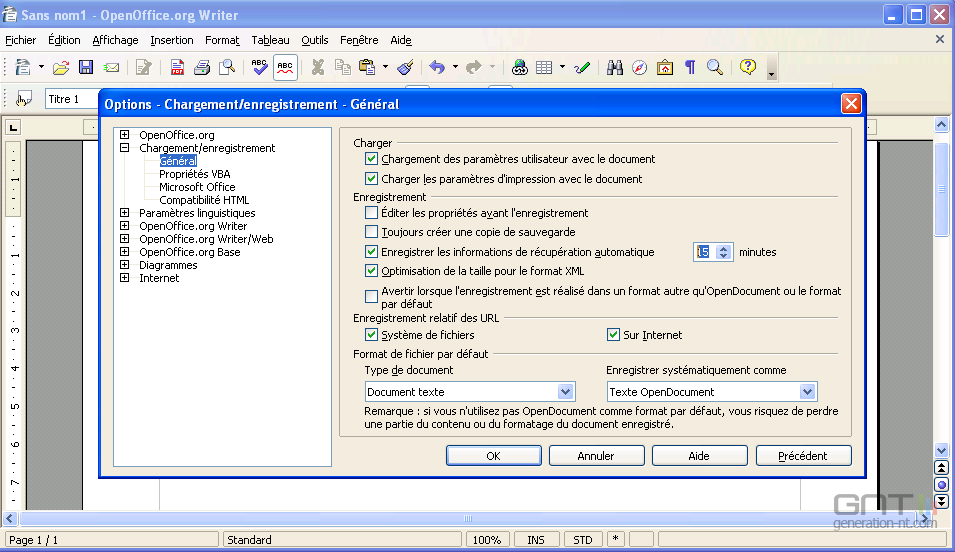The height and width of the screenshot is (552, 955).
Task: Click the New document toolbar icon
Action: [23, 67]
